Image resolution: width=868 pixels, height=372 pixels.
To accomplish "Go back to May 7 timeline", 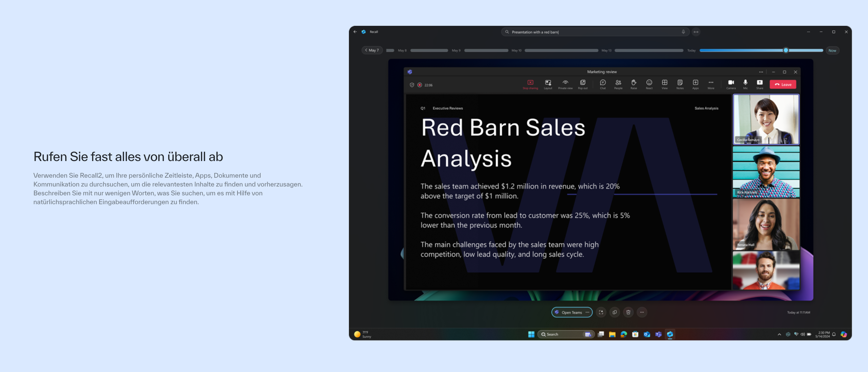I will coord(372,50).
